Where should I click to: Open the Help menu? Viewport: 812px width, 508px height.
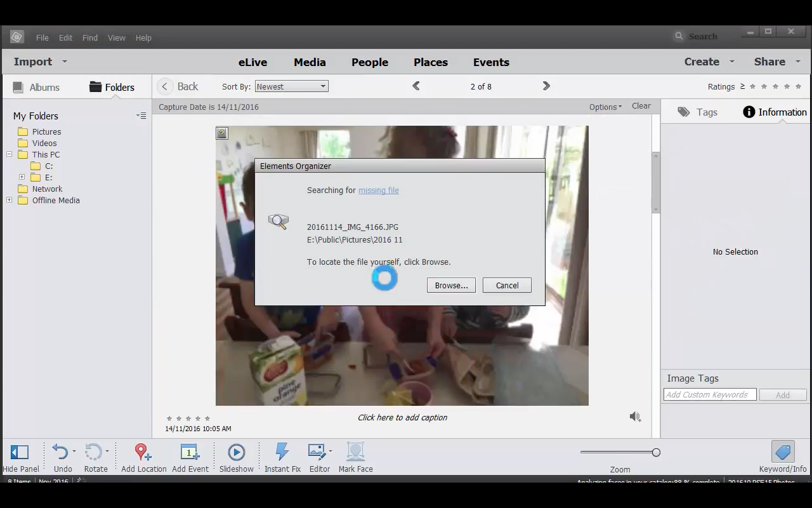point(143,37)
